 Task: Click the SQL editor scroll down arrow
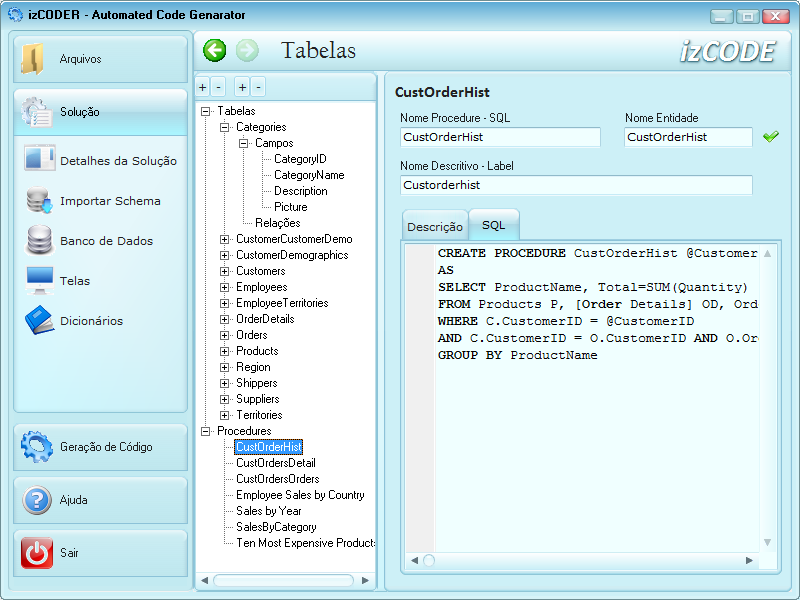pos(767,542)
